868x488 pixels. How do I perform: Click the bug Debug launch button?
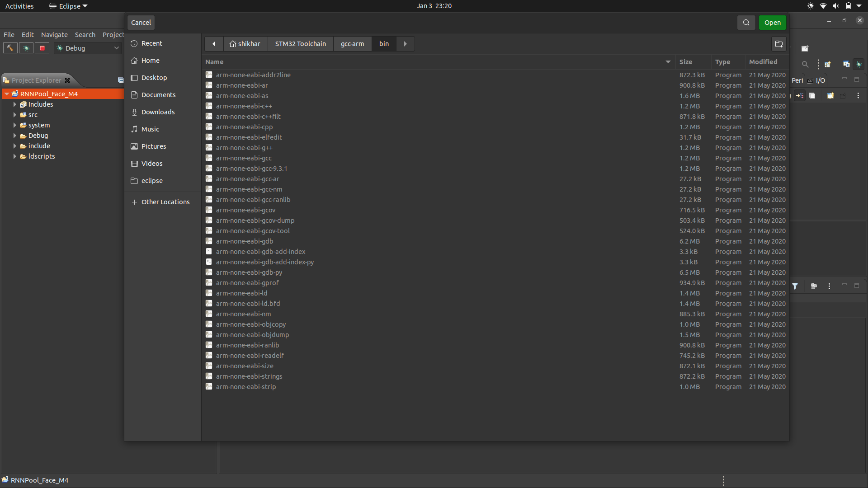[x=26, y=48]
